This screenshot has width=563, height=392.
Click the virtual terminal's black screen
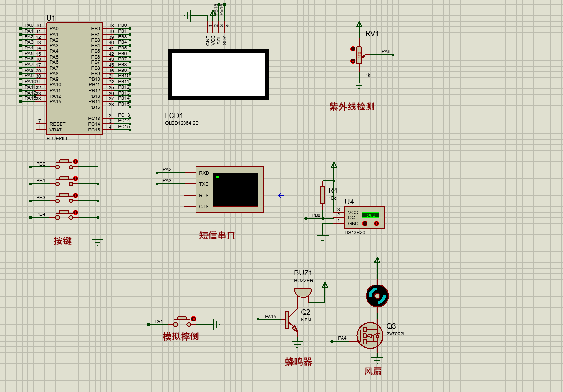point(235,190)
